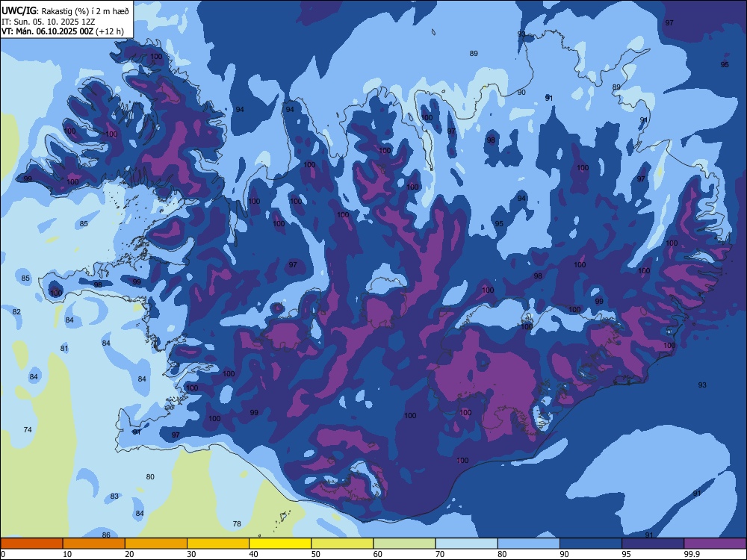747x560 pixels.
Task: Click the legend tick label '50'
Action: [x=316, y=554]
